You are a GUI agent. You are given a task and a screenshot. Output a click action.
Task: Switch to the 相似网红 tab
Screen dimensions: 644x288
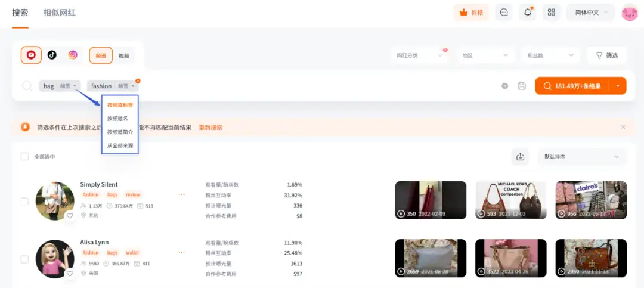[x=60, y=13]
